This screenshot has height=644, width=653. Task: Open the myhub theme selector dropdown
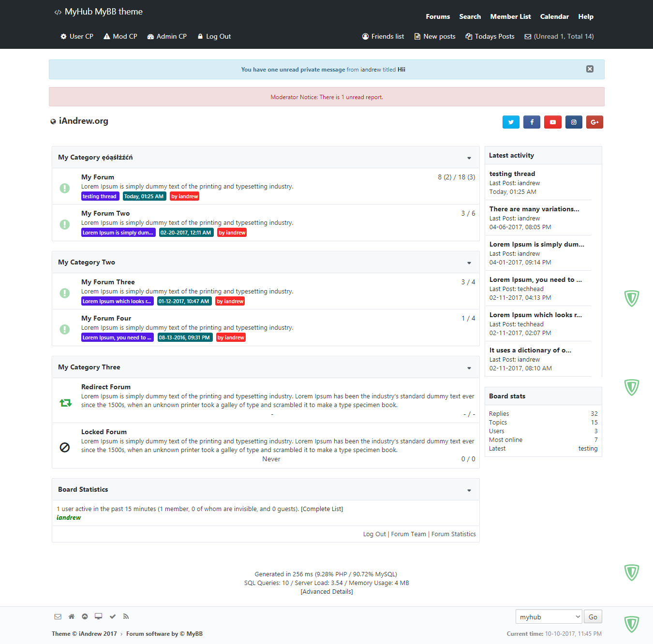(549, 617)
